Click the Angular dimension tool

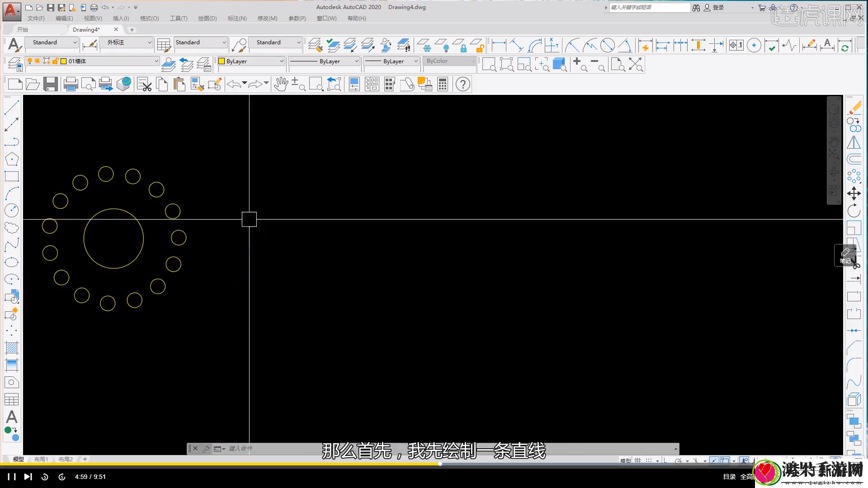(625, 45)
